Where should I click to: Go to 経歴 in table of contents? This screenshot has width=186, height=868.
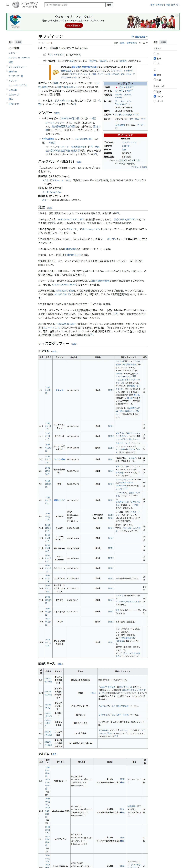click(x=11, y=62)
